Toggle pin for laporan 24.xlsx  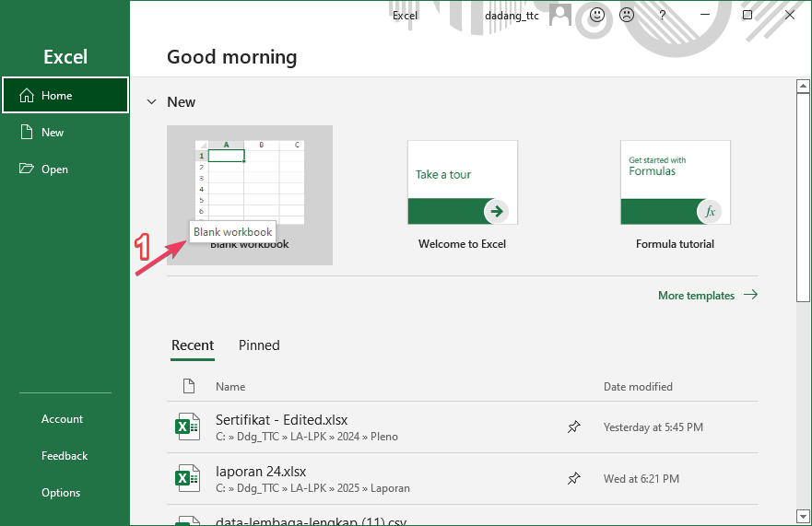click(573, 479)
